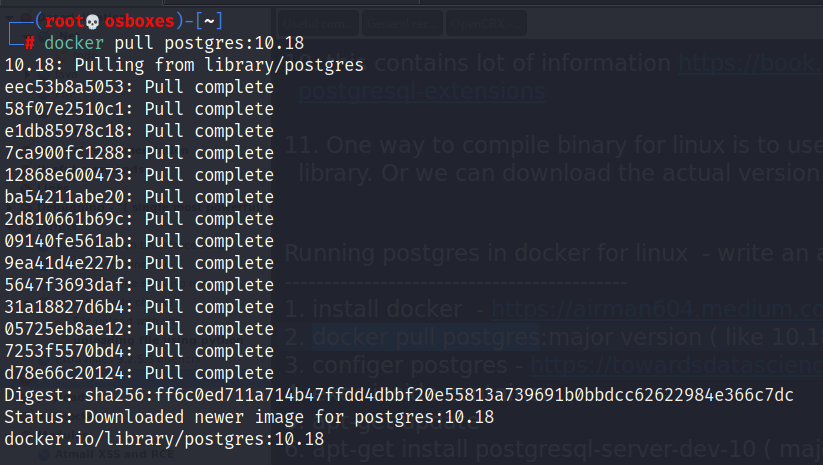Open the 'extra miles 9.2.5.3 opencrx' item
The height and width of the screenshot is (465, 823).
[129, 360]
